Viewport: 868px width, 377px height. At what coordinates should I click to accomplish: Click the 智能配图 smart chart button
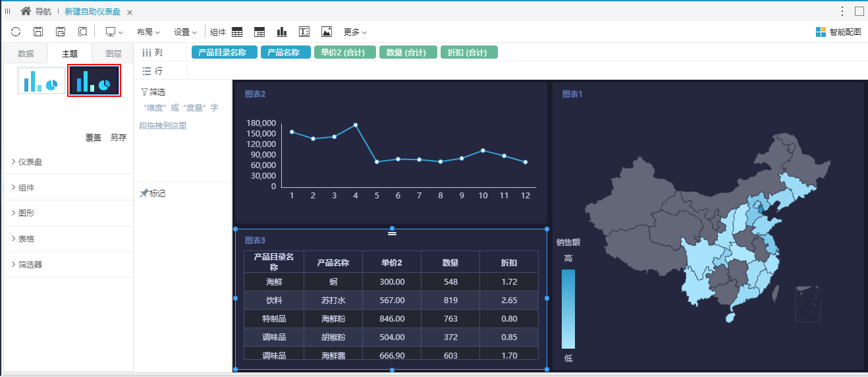click(x=838, y=32)
